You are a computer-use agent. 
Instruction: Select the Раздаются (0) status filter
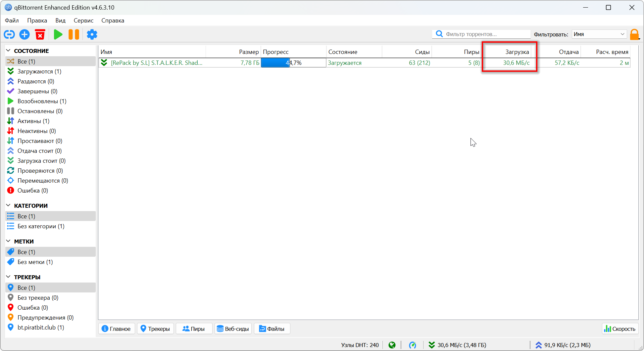(51, 81)
